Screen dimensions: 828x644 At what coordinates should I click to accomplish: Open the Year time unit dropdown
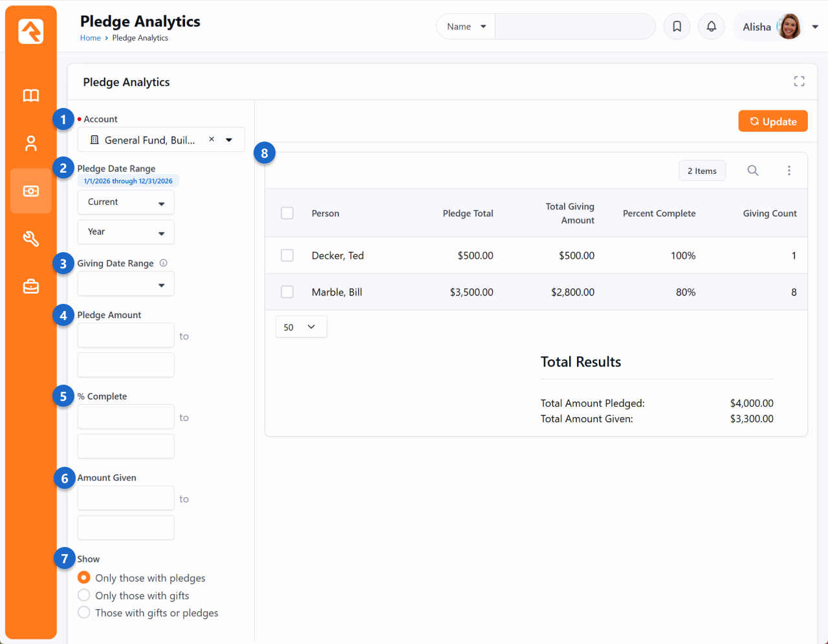click(125, 232)
